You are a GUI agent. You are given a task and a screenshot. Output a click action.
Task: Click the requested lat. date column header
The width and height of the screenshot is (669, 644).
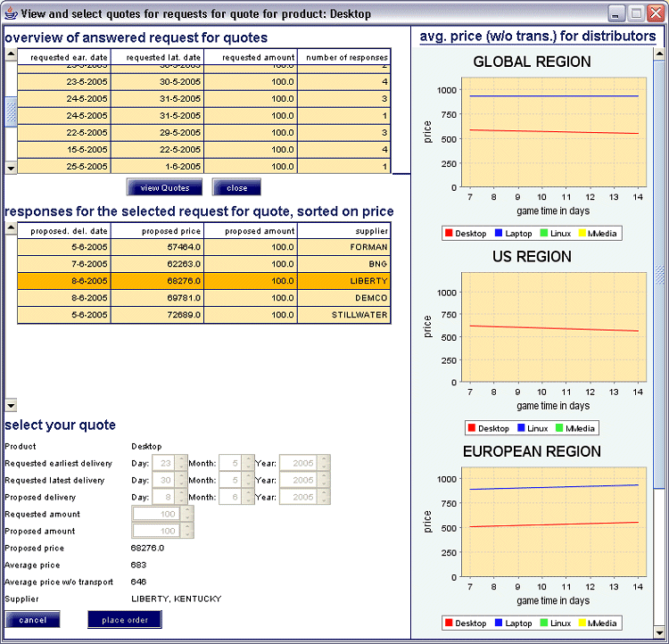[157, 57]
